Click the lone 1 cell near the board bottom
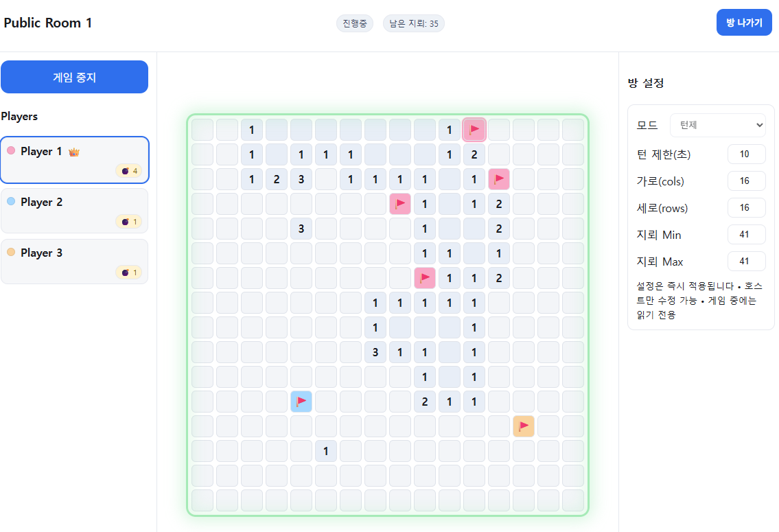 click(x=326, y=451)
